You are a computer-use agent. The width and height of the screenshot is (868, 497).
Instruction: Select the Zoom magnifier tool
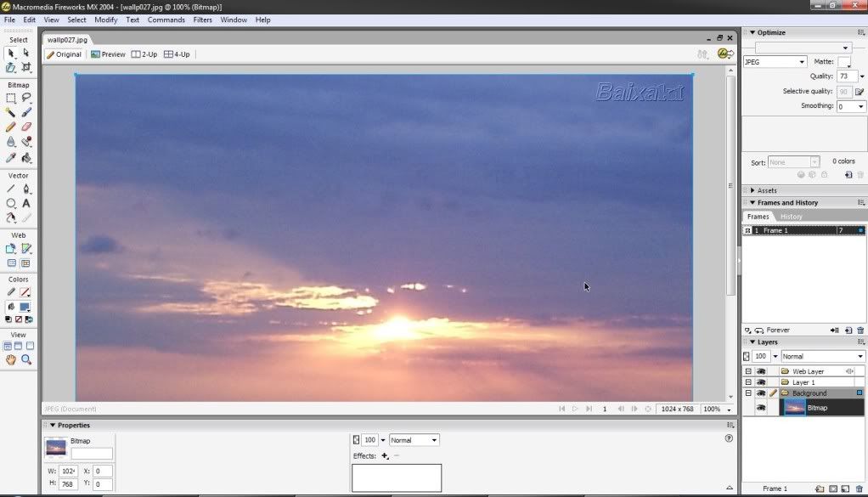coord(26,360)
